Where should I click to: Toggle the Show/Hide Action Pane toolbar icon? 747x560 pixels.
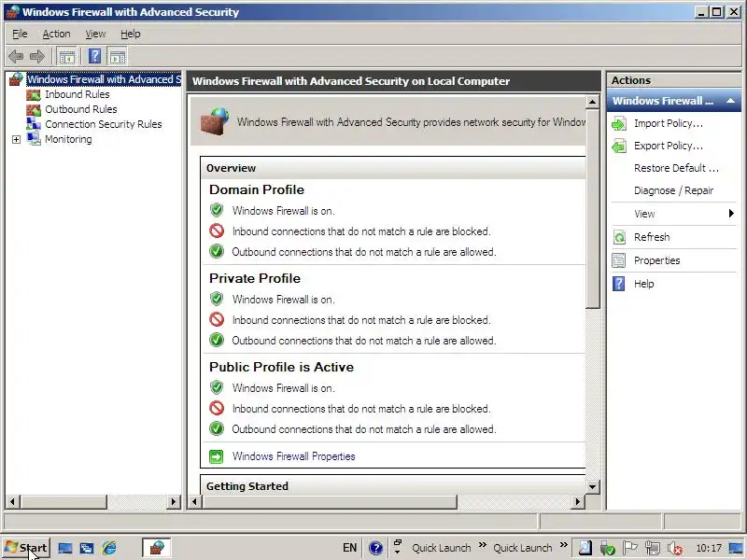coord(118,57)
